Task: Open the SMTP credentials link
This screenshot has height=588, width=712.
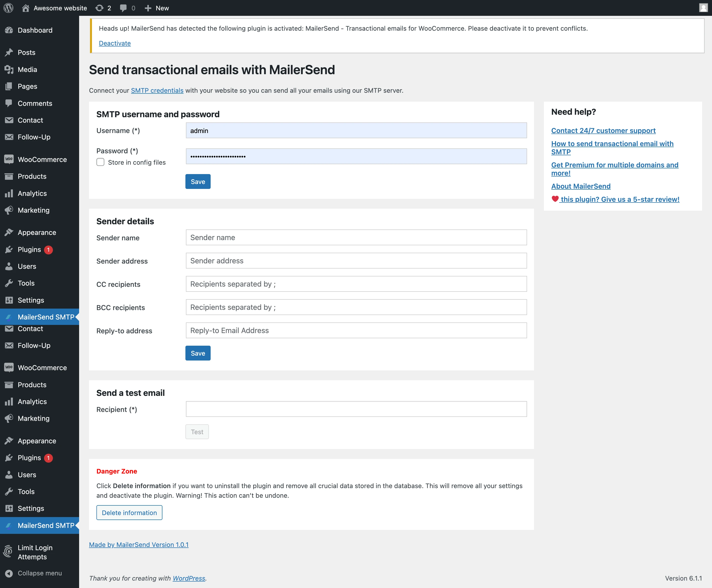Action: (157, 90)
